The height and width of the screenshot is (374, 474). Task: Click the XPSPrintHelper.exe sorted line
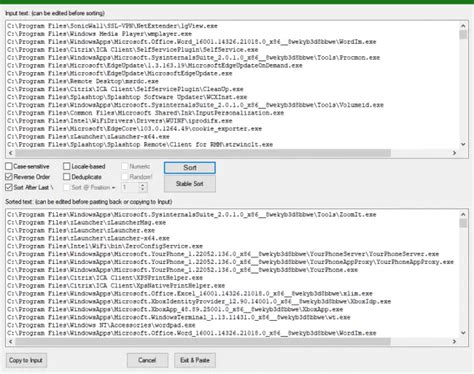tap(105, 278)
